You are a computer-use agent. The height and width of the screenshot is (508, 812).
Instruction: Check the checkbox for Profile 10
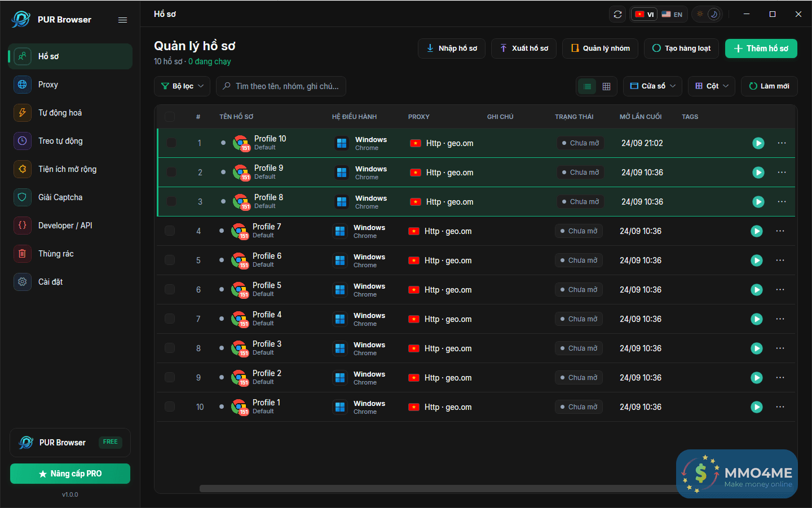(171, 143)
